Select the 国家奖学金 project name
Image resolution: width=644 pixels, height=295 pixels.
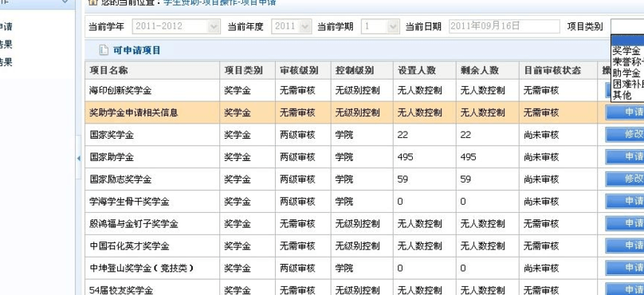pos(112,135)
